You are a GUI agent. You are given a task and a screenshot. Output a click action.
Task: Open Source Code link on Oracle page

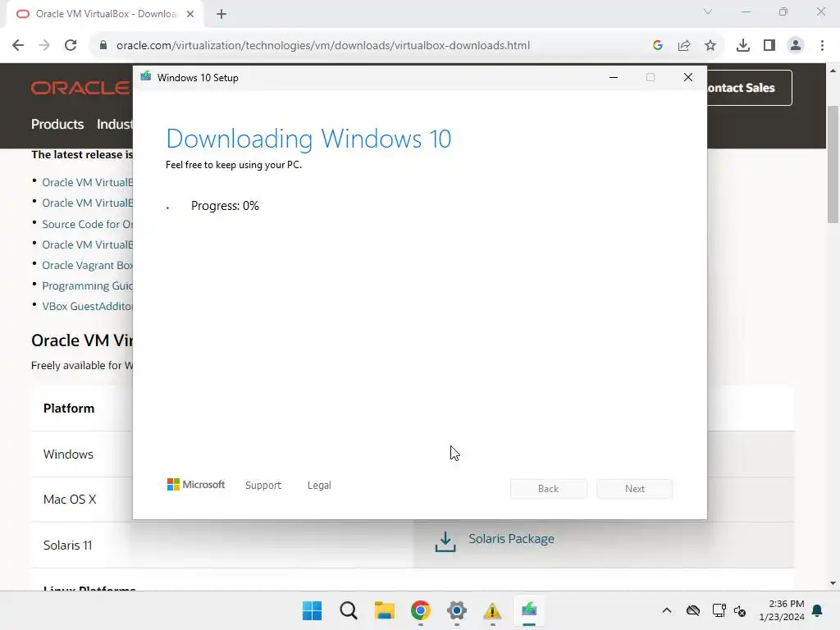click(x=87, y=224)
